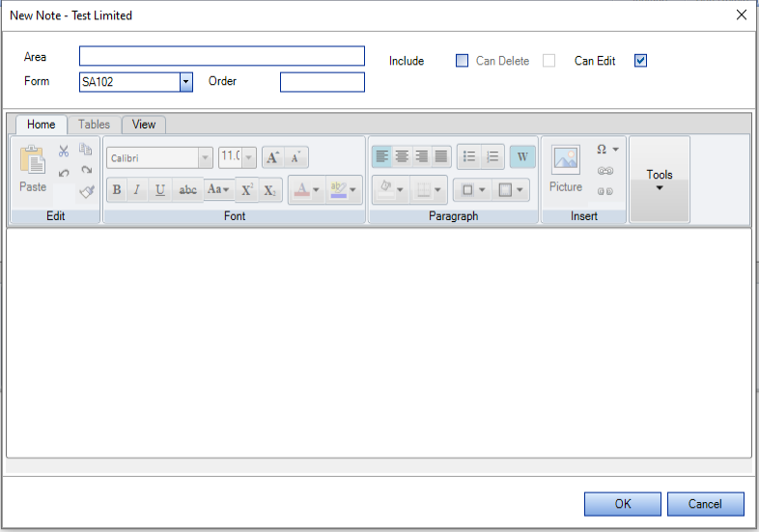Open the Calibri font name dropdown
Screen dimensions: 759x532
pyautogui.click(x=206, y=157)
